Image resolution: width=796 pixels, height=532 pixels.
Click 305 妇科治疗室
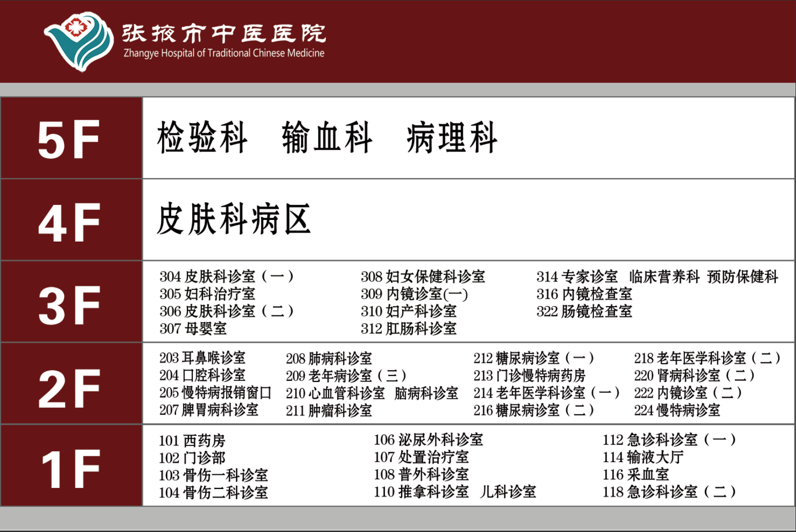click(207, 294)
